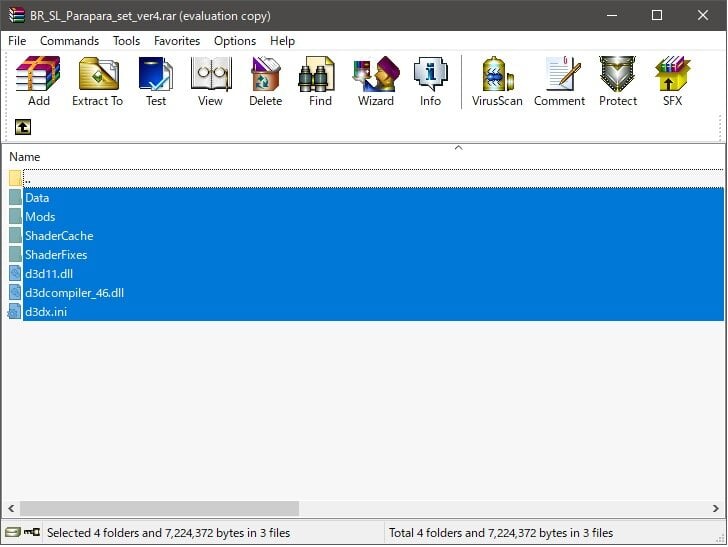Create an SFX self-extracting archive
This screenshot has height=547, width=728.
click(x=672, y=82)
